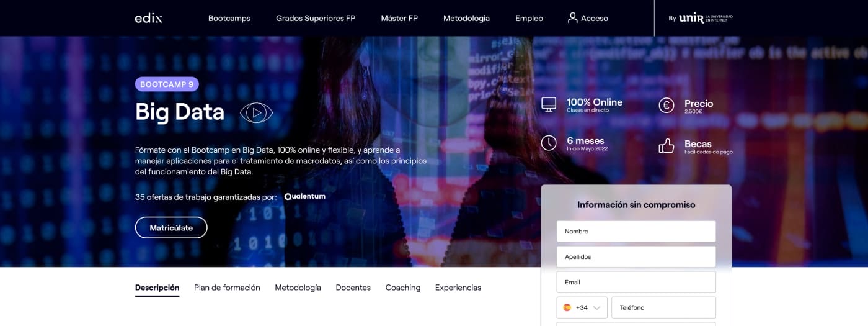Click the user icon next to Acceso
Screen dimensions: 868x326
[572, 17]
